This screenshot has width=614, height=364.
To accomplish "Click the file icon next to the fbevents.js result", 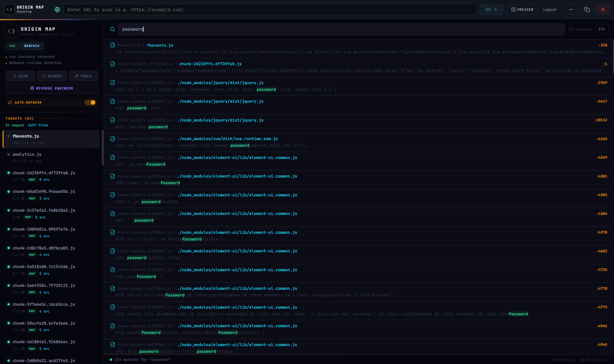I will click(113, 45).
